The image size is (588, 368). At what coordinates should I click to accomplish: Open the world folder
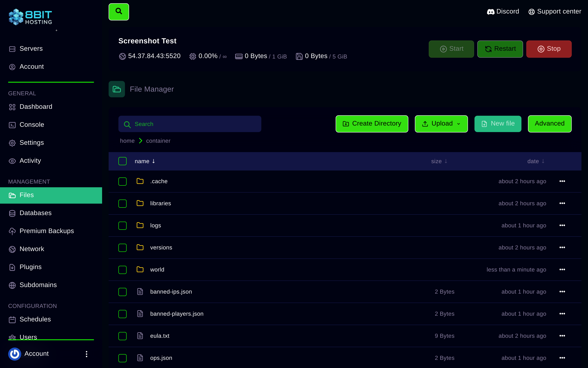pyautogui.click(x=157, y=270)
